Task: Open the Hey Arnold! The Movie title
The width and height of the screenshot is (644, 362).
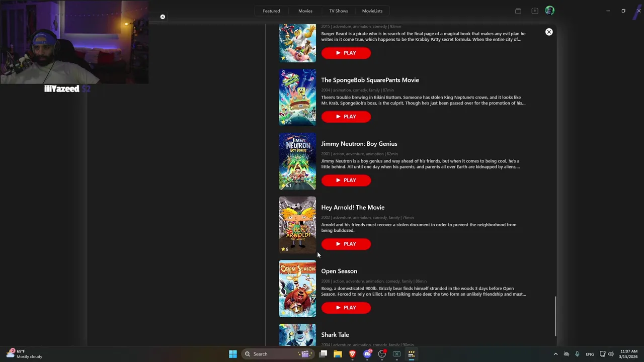Action: [x=353, y=208]
